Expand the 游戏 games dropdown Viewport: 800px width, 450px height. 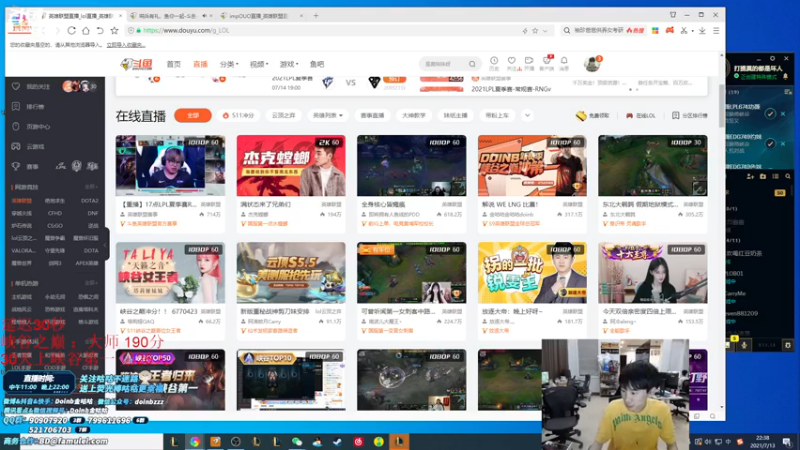tap(289, 64)
